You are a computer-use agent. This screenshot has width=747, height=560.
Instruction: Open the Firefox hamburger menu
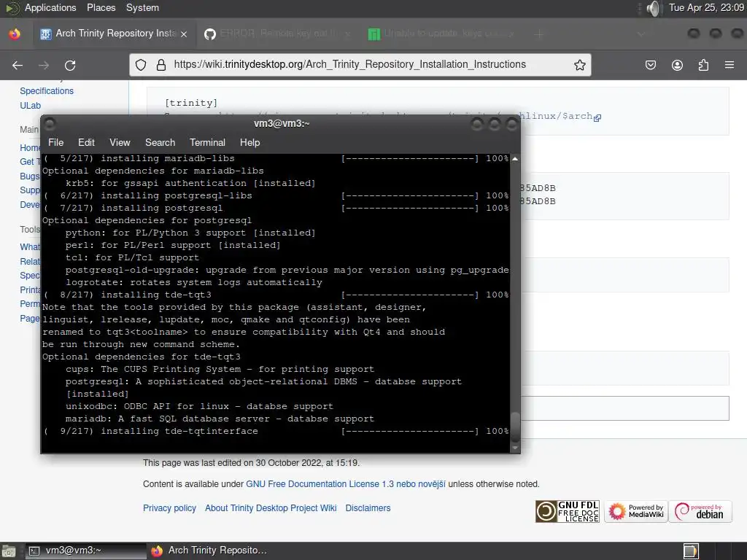[729, 65]
